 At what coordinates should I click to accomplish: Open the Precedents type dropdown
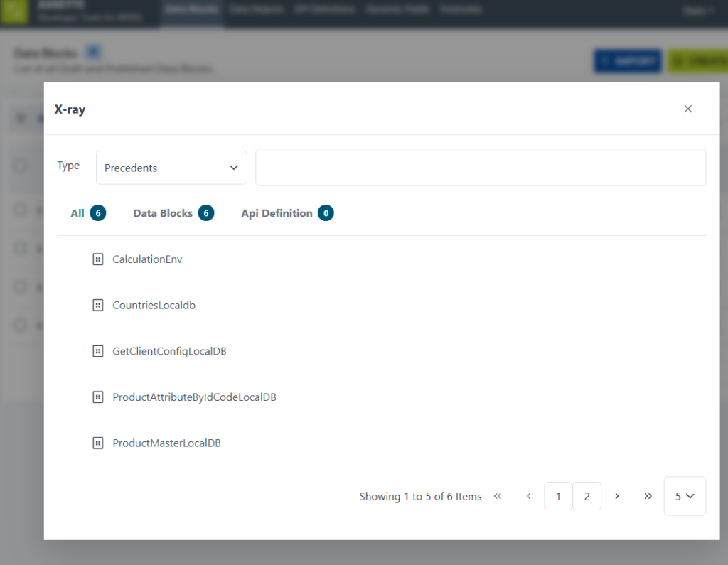[171, 168]
